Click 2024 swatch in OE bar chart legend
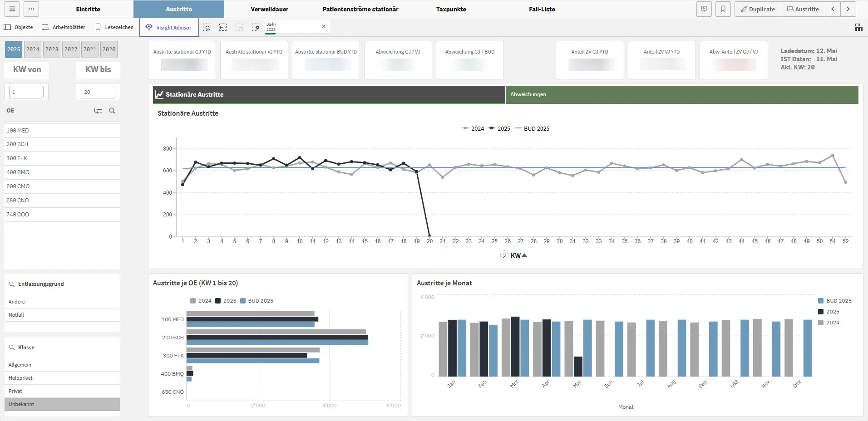The height and width of the screenshot is (421, 868). (193, 301)
